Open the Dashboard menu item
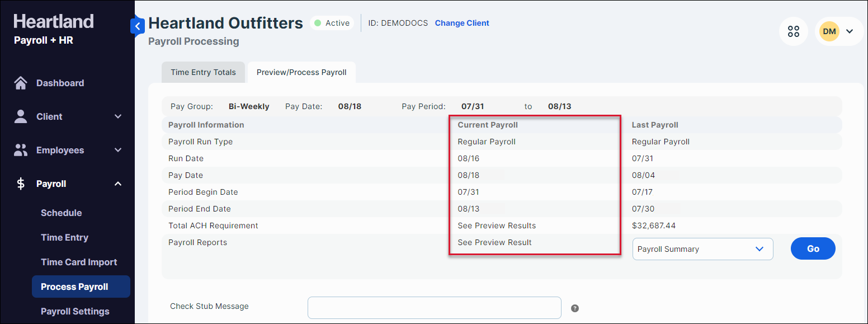This screenshot has width=868, height=324. click(60, 83)
